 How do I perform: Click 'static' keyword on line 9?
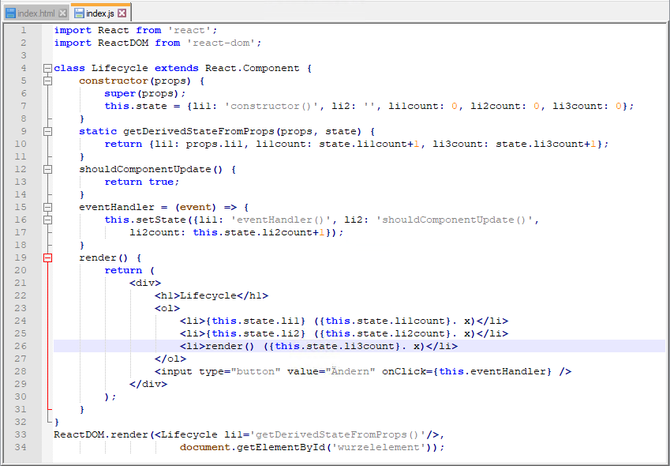tap(97, 132)
